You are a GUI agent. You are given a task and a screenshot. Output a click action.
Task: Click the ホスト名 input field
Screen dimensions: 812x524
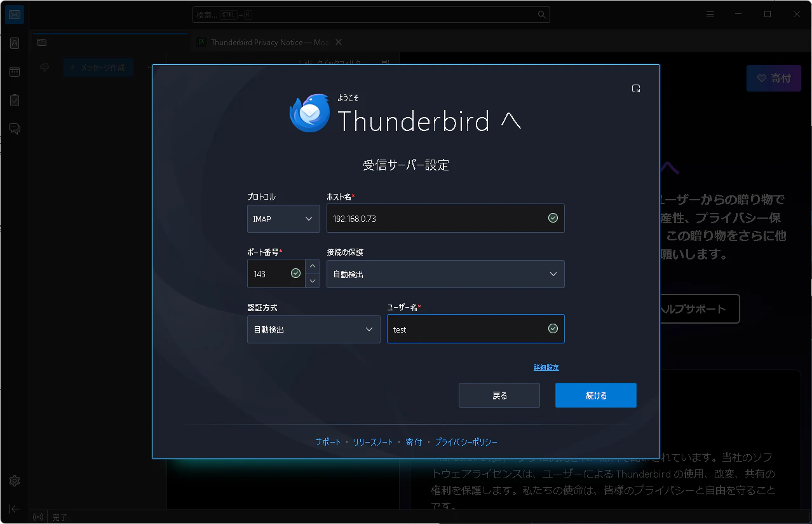pyautogui.click(x=445, y=218)
